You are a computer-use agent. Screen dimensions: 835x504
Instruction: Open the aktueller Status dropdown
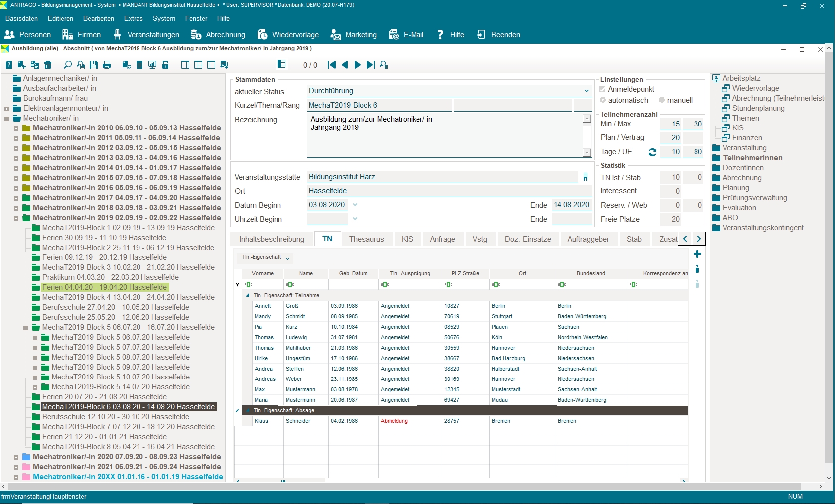[x=586, y=91]
